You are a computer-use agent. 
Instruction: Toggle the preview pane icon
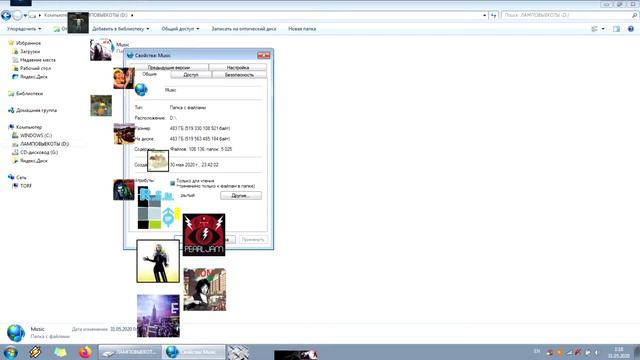[616, 29]
